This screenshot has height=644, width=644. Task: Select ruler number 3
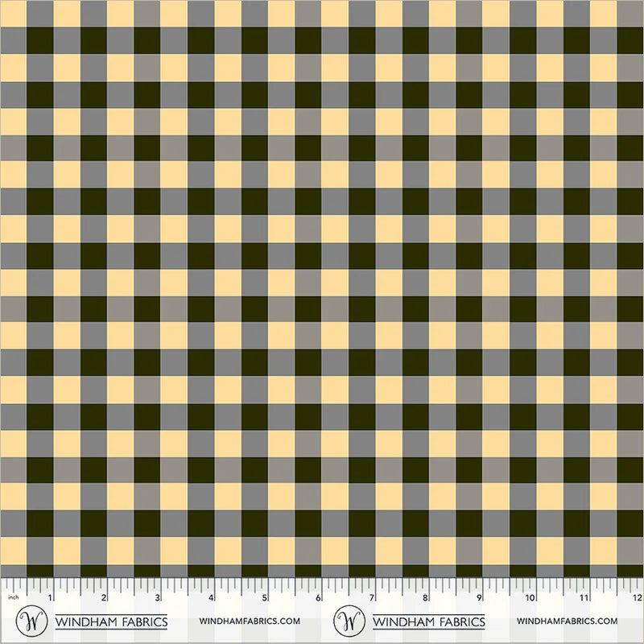[x=157, y=597]
